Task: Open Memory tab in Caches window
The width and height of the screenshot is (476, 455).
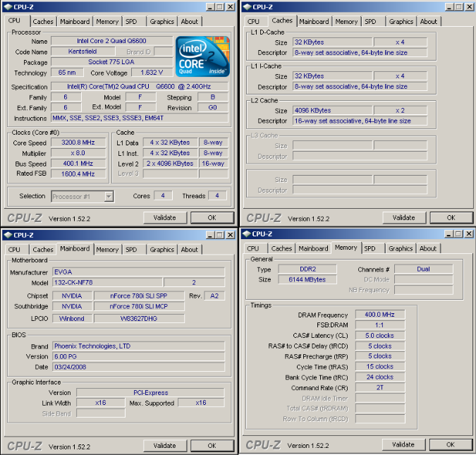Action: [346, 22]
